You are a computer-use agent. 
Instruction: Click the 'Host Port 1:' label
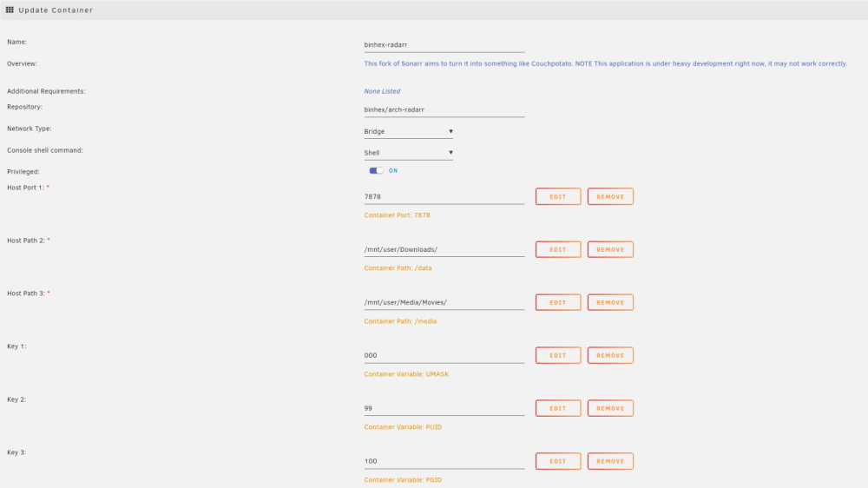25,188
